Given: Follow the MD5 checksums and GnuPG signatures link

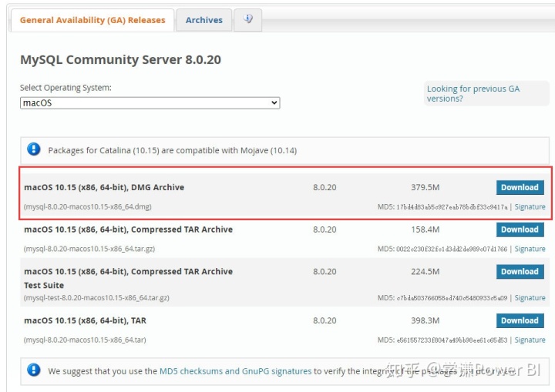Looking at the screenshot, I should 235,371.
